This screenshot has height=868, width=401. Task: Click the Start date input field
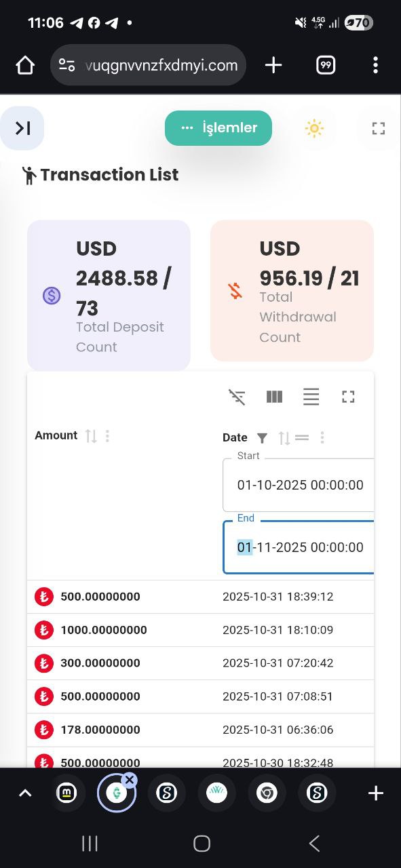[299, 485]
